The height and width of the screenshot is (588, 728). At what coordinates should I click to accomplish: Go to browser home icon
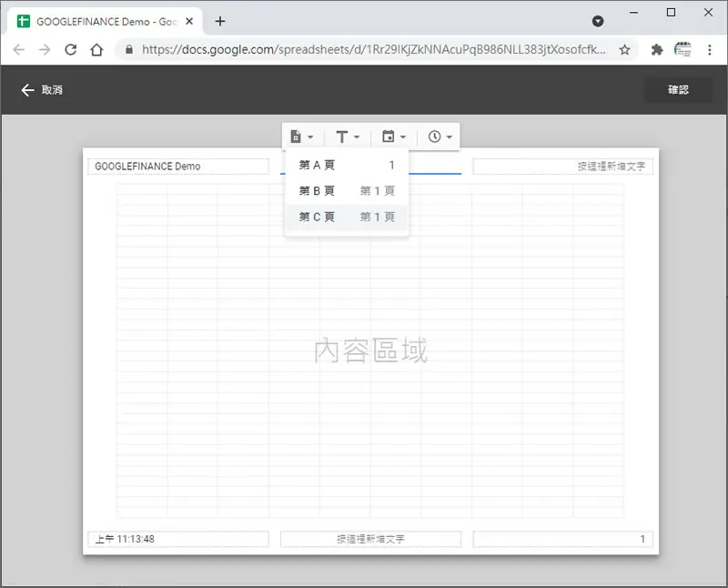point(96,50)
